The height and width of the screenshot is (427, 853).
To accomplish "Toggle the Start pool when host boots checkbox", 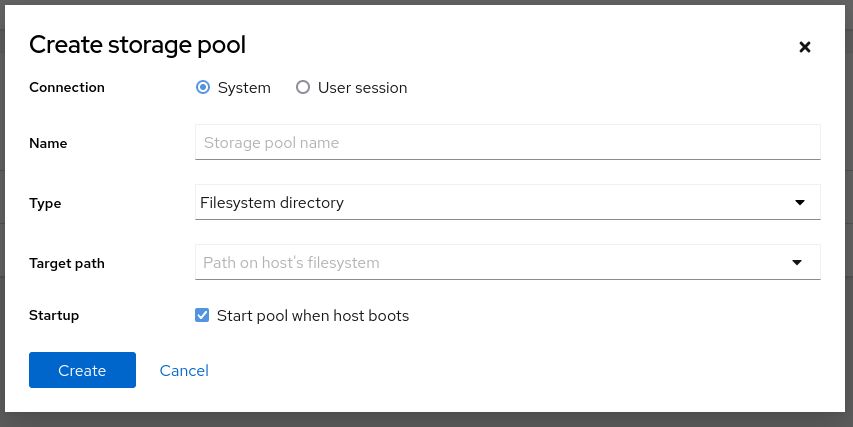I will coord(203,316).
